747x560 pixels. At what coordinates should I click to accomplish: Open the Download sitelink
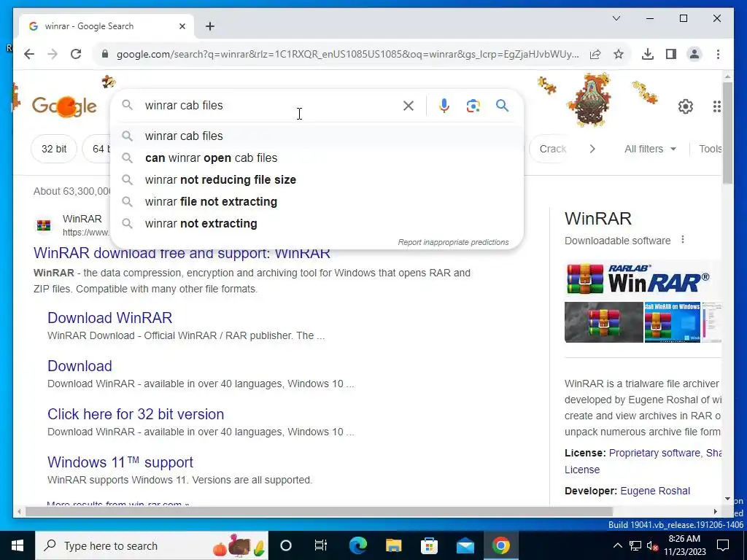80,366
